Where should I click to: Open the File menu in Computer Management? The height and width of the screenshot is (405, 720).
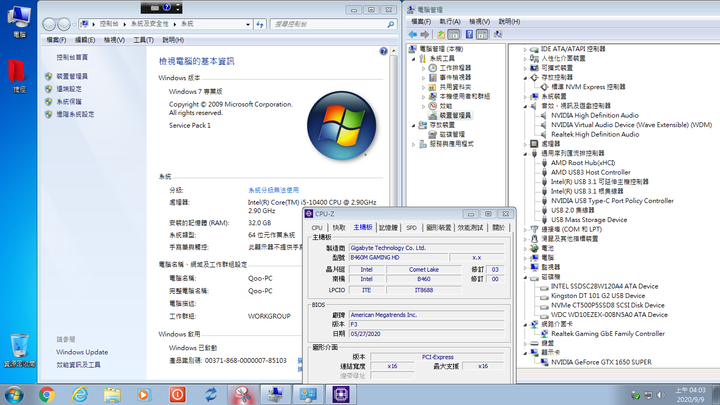coord(421,22)
